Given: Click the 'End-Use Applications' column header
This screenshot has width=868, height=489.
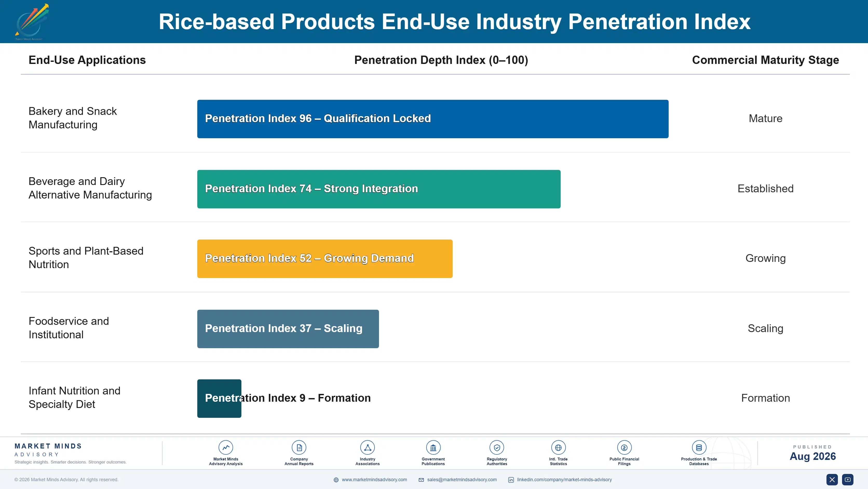Looking at the screenshot, I should 87,60.
